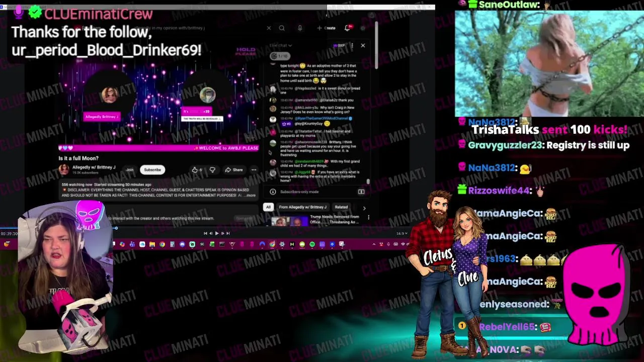Open the purple grid app in taskbar

[x=322, y=244]
